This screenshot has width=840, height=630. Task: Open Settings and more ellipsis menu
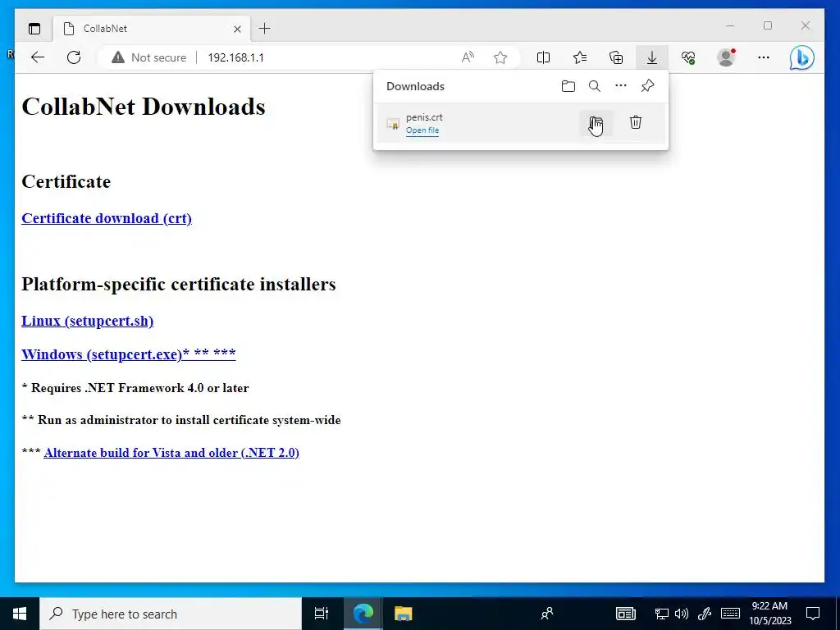764,57
